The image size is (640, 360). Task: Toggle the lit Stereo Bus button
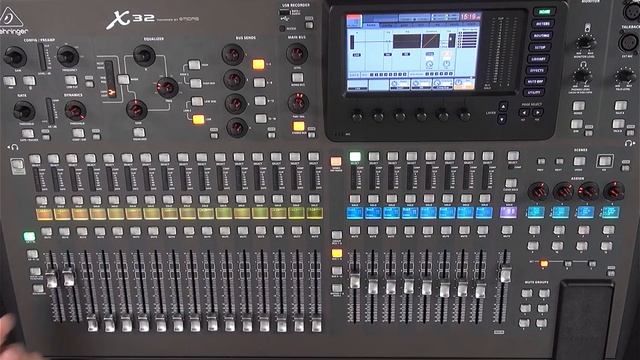299,126
